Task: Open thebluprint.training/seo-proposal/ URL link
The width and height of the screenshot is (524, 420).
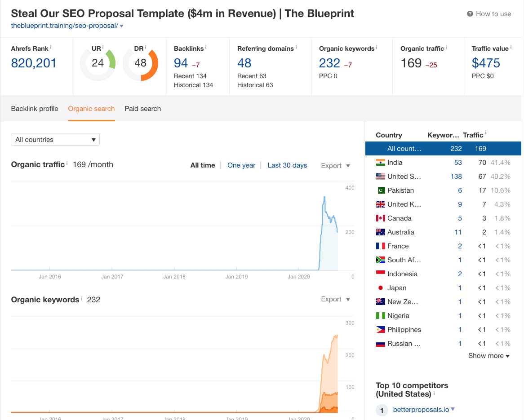Action: (65, 26)
